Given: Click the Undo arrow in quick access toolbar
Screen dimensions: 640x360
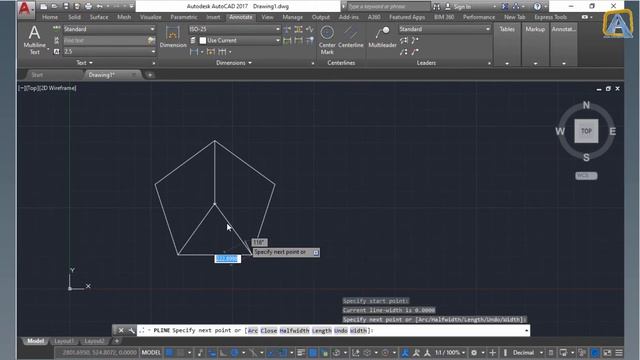Looking at the screenshot, I should 99,7.
